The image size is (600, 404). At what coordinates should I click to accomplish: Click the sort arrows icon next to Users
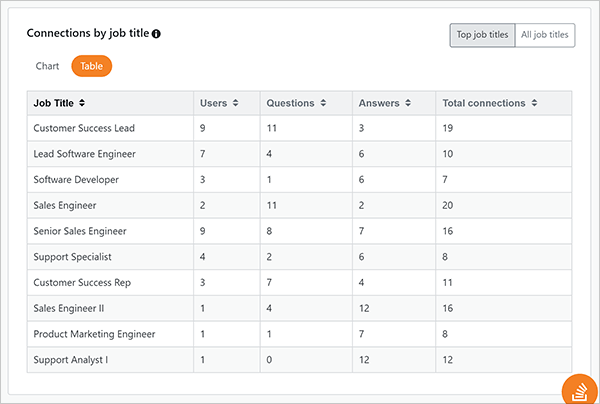(x=235, y=103)
